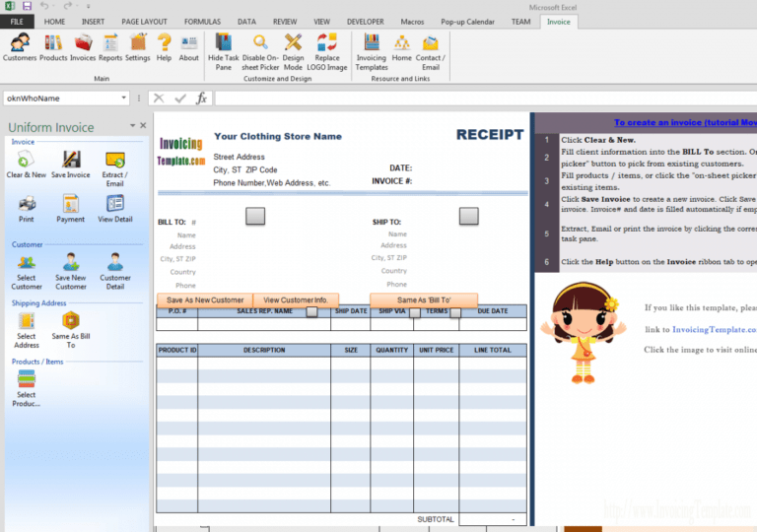Open the PAGE LAYOUT tab
Image resolution: width=757 pixels, height=532 pixels.
[x=144, y=21]
